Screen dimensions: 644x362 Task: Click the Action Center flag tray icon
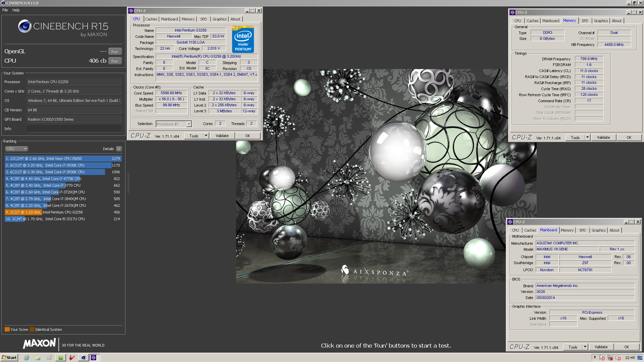pyautogui.click(x=602, y=358)
